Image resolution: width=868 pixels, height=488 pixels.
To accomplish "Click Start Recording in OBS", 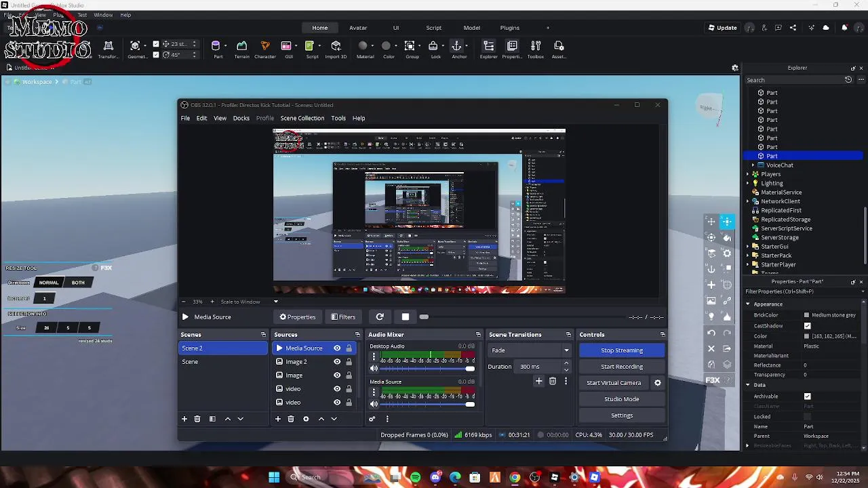I will point(622,367).
